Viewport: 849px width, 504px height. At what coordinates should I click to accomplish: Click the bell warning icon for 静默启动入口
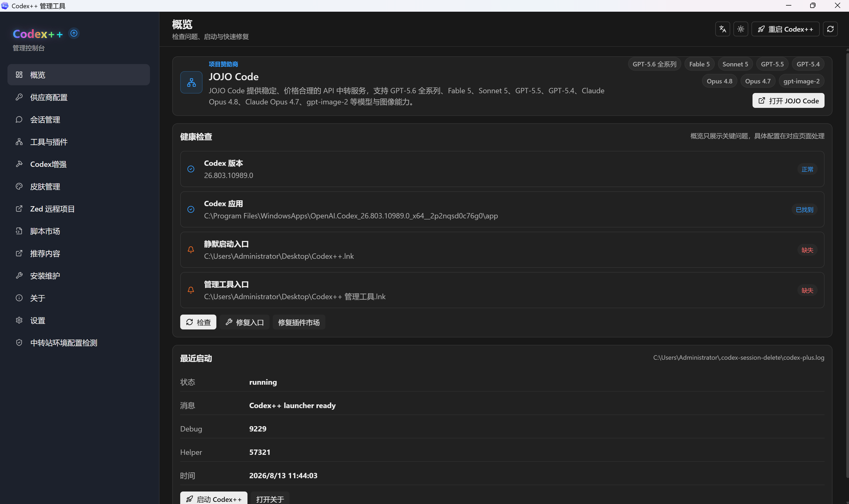coord(191,250)
